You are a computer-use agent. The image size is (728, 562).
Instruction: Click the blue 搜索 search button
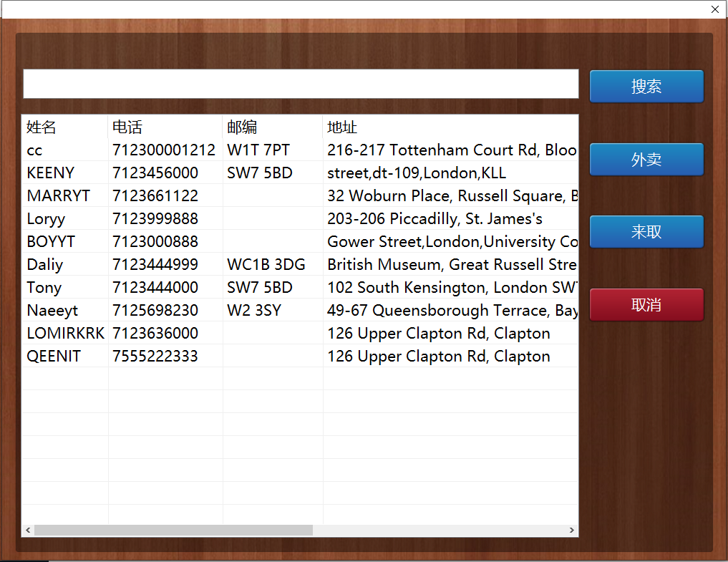(x=646, y=87)
